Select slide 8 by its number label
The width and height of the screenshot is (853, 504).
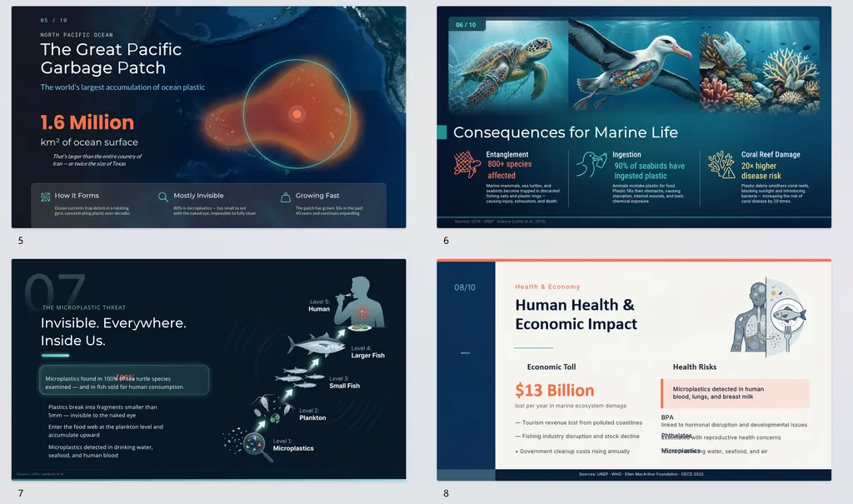[446, 493]
